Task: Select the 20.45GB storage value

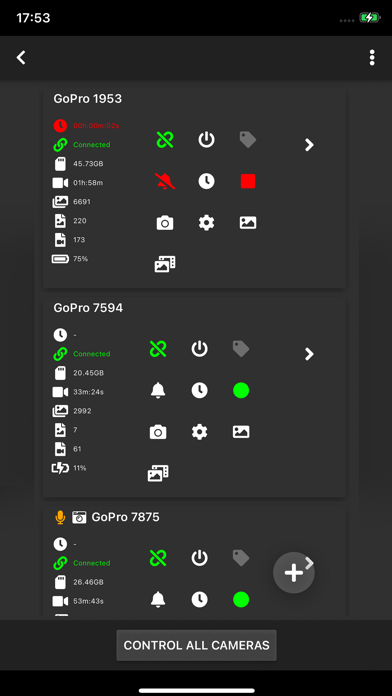Action: coord(88,373)
